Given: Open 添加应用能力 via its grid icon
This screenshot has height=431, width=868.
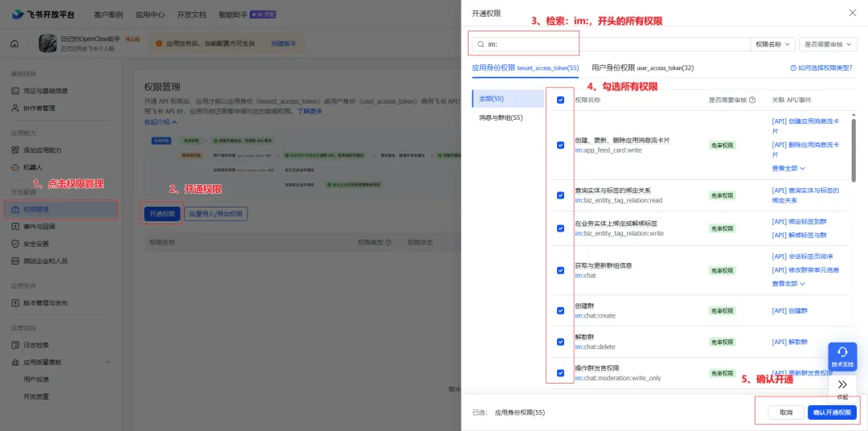Looking at the screenshot, I should tap(15, 150).
